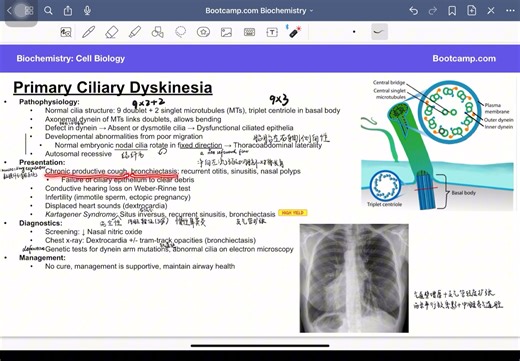Start audio recording with the microphone icon
The image size is (520, 361).
[x=87, y=11]
